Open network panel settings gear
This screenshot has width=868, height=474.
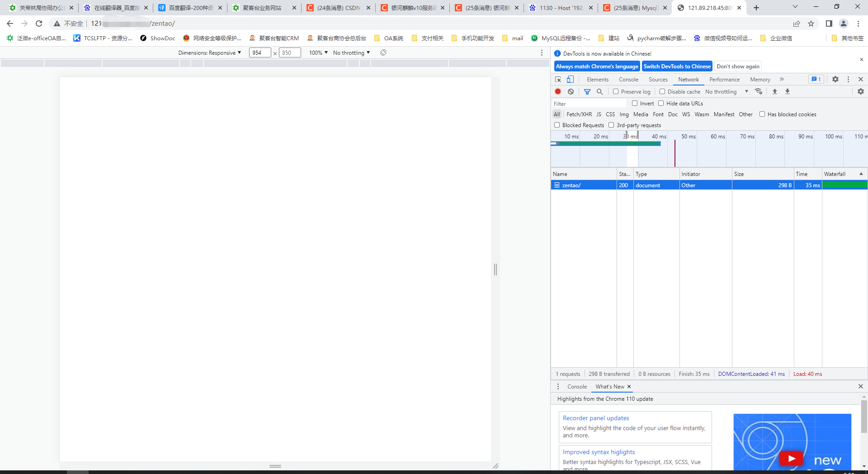coord(861,91)
